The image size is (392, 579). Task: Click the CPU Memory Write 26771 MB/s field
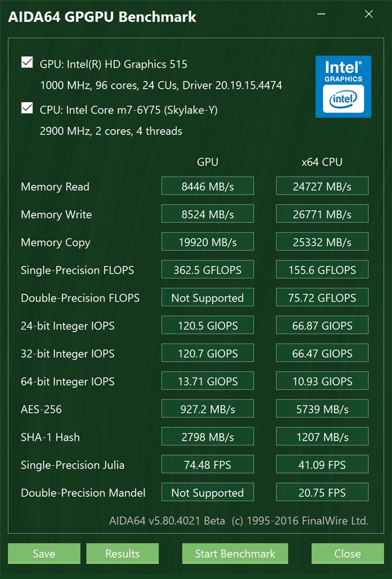tap(323, 214)
